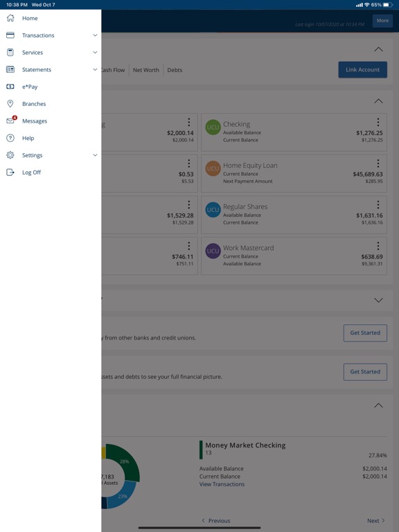This screenshot has height=532, width=399.
Task: Open options menu for Work Mastercard
Action: [378, 246]
